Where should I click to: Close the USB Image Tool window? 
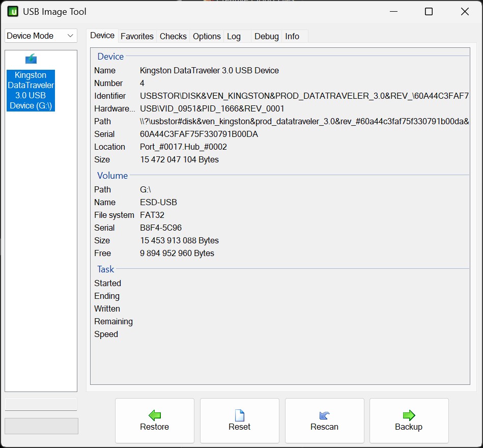(465, 11)
